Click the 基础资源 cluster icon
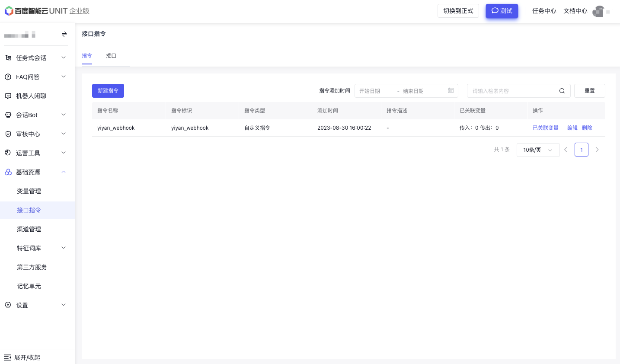Viewport: 620px width, 364px height. [x=8, y=172]
